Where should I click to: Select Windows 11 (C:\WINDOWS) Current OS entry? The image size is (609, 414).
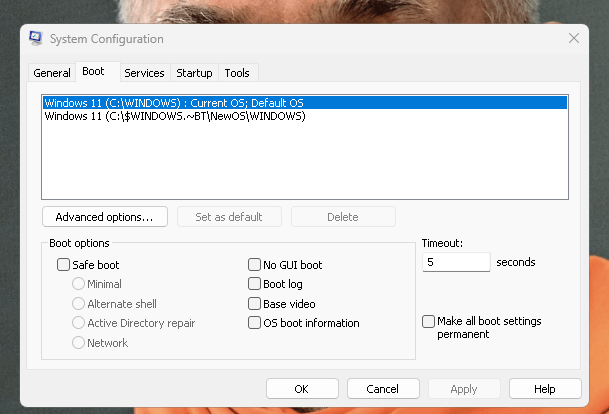coord(304,103)
